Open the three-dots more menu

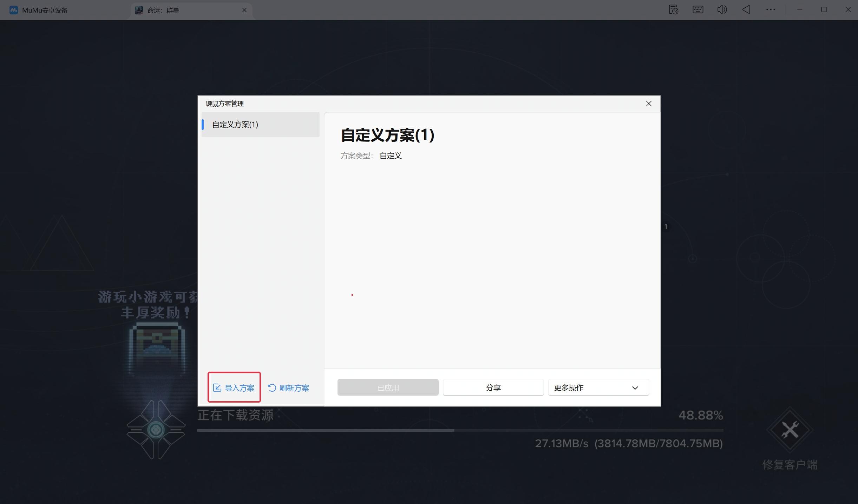(771, 9)
